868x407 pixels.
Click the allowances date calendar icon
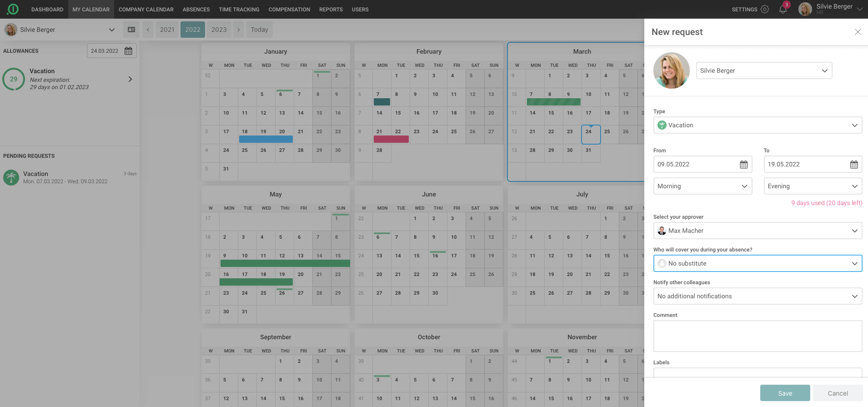(x=129, y=51)
